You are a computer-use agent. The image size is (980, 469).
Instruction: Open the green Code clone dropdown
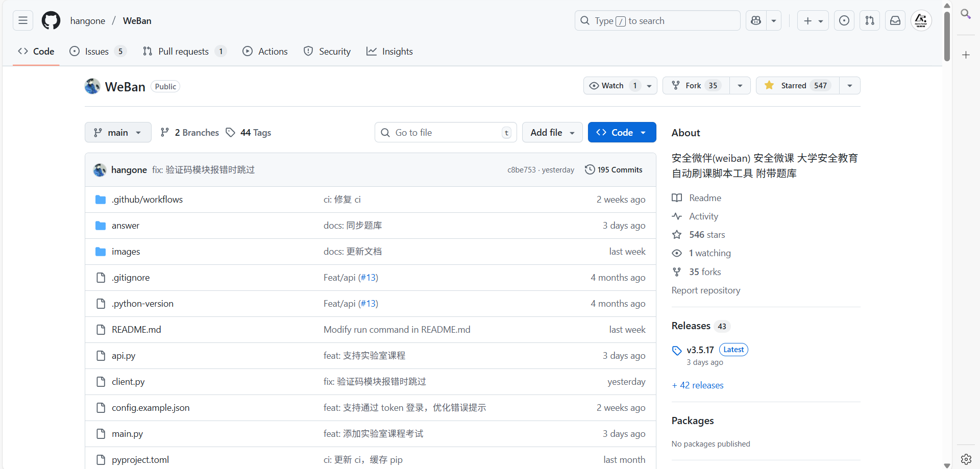pos(622,133)
